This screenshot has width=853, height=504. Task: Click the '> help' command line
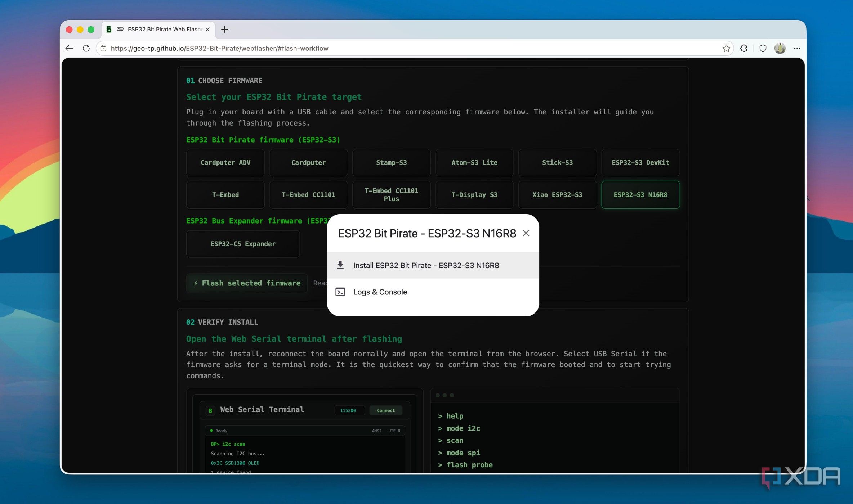pyautogui.click(x=451, y=416)
